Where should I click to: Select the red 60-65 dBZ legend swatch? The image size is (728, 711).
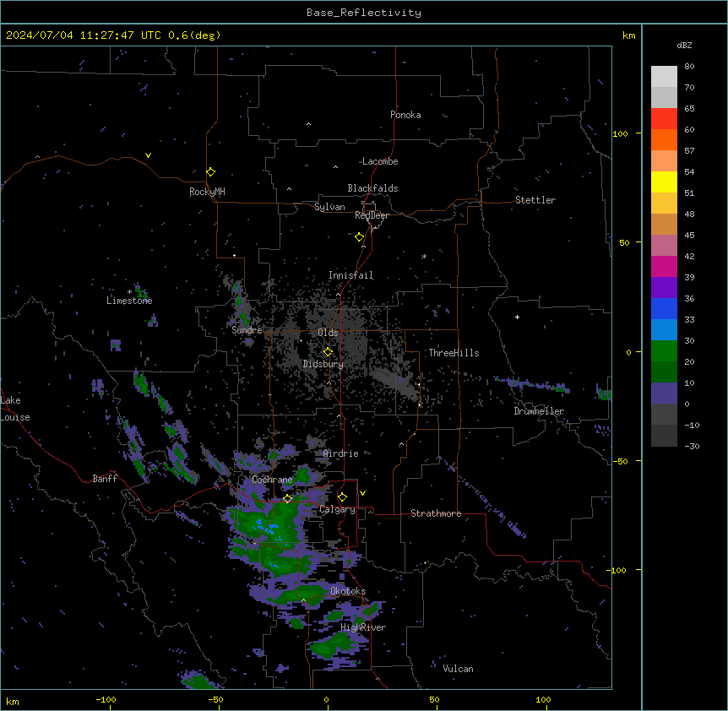tap(664, 118)
